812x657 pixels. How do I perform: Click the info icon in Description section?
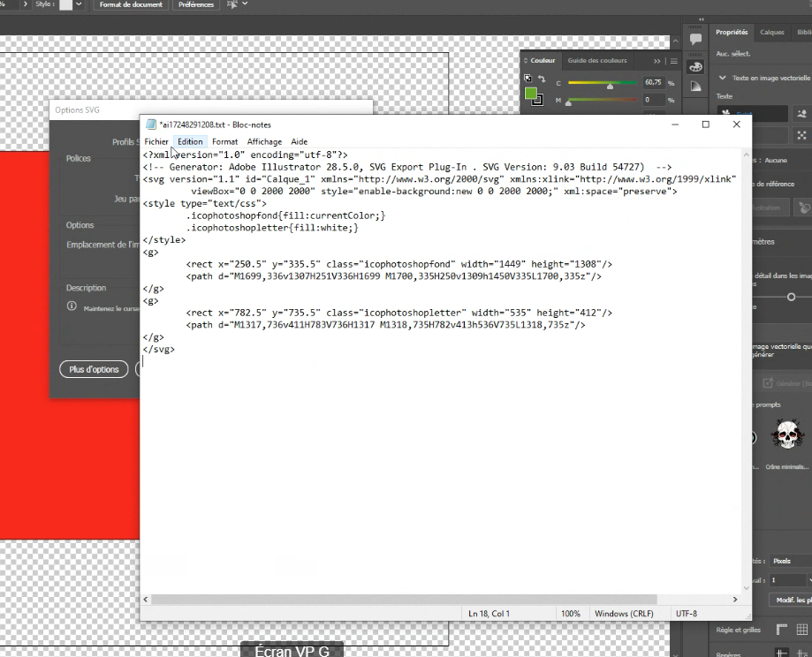point(72,307)
